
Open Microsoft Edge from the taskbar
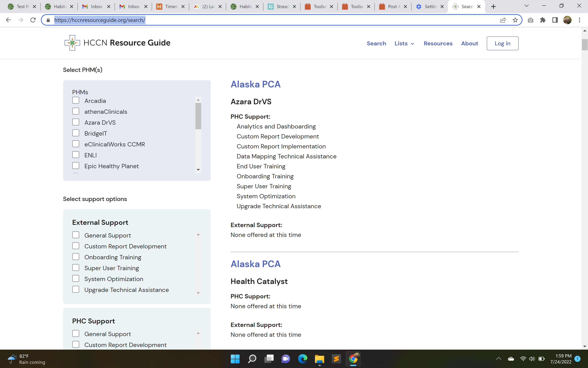(303, 359)
